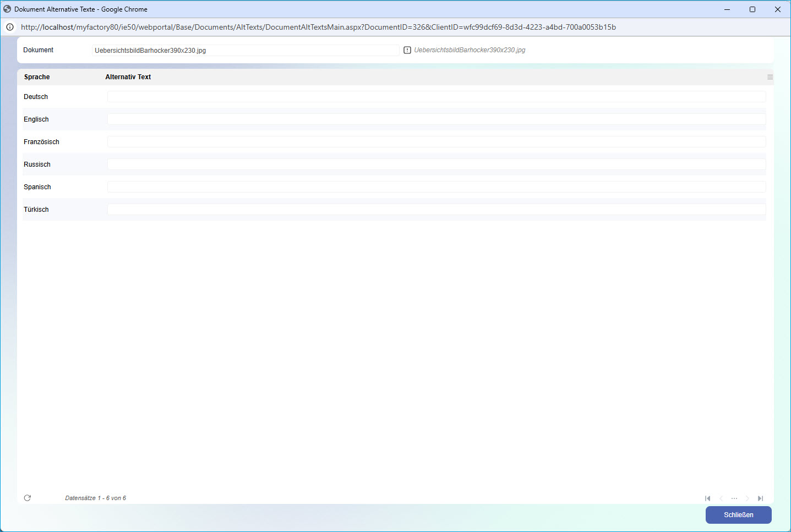
Task: Open the grid options hamburger menu
Action: point(770,77)
